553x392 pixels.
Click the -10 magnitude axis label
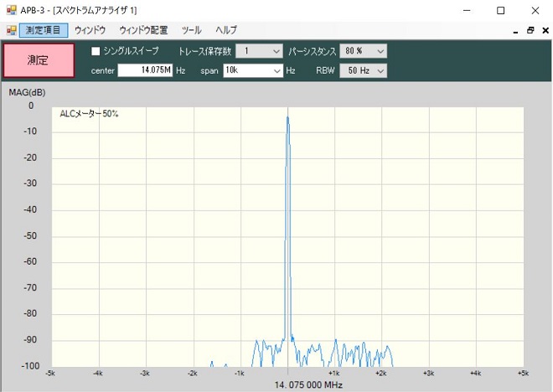[30, 132]
